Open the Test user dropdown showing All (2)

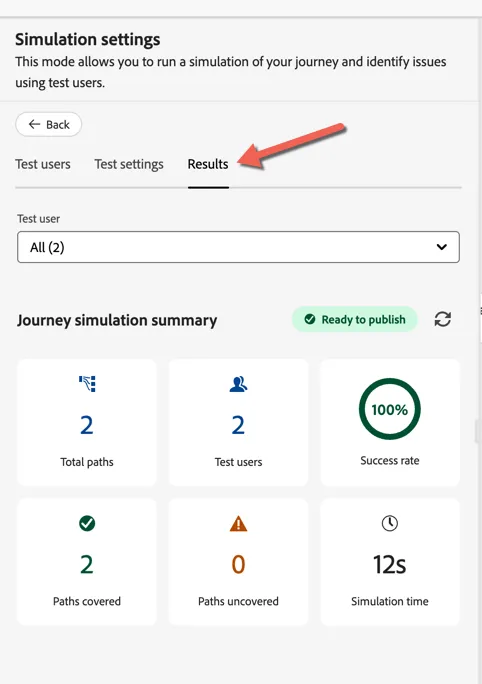pyautogui.click(x=238, y=247)
